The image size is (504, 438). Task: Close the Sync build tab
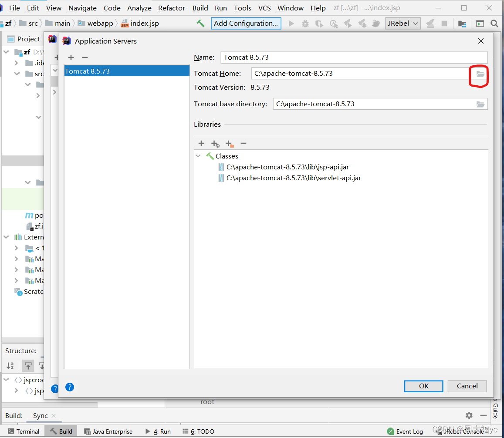54,416
